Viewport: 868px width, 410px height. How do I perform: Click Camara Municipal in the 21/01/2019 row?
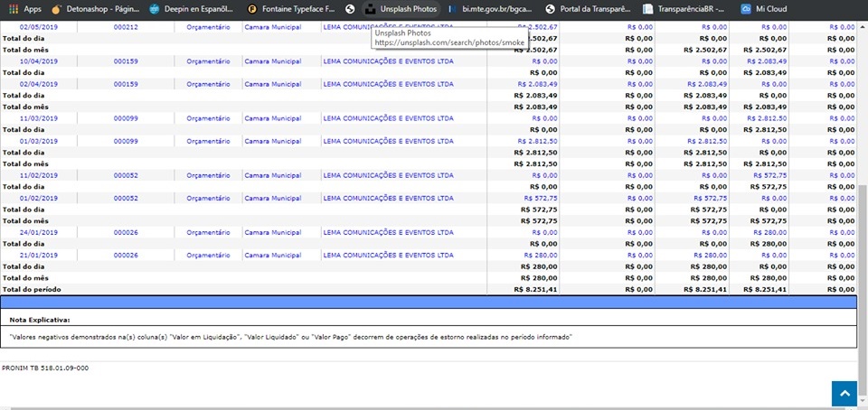272,256
